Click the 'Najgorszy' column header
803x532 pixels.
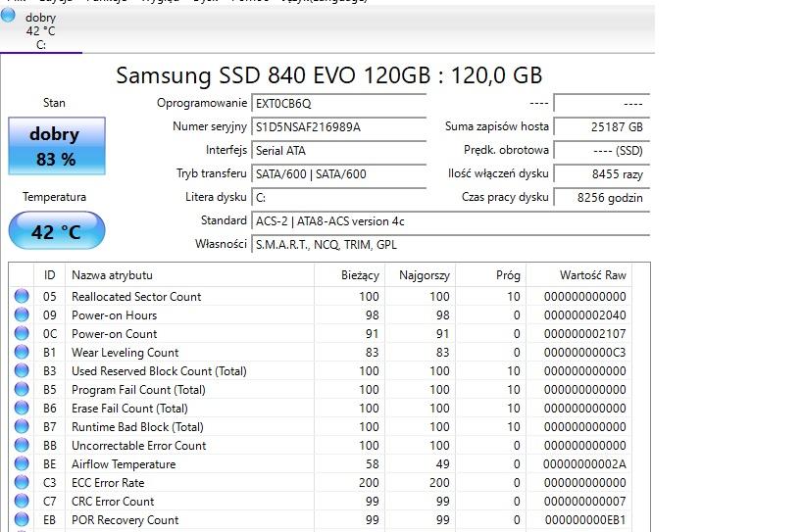424,275
